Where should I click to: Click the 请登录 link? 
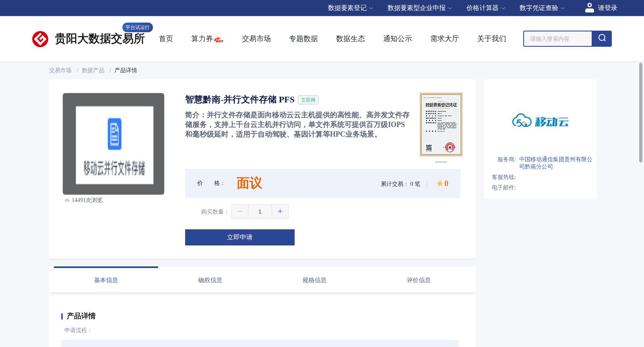(x=607, y=8)
